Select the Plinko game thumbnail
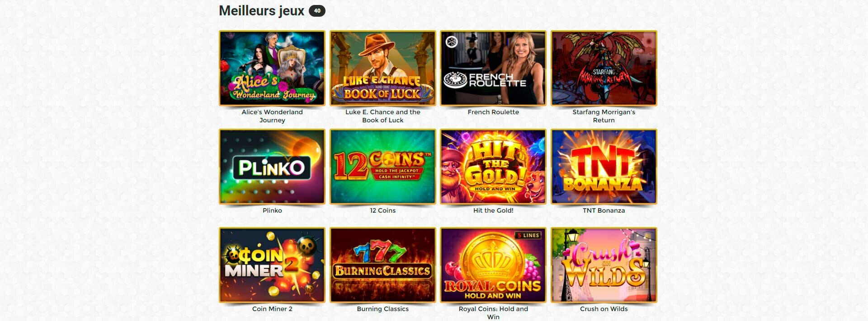The width and height of the screenshot is (868, 321). pos(272,167)
